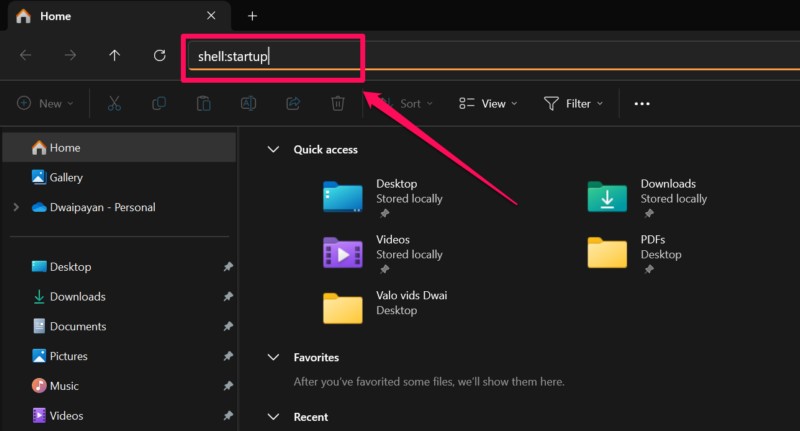
Task: Refresh the current folder view
Action: point(159,55)
